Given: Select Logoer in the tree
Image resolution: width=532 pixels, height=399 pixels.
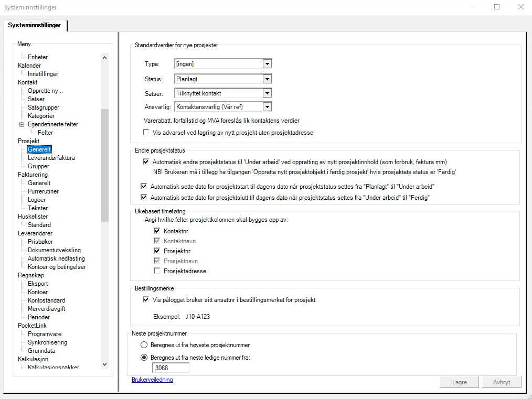Looking at the screenshot, I should point(36,200).
